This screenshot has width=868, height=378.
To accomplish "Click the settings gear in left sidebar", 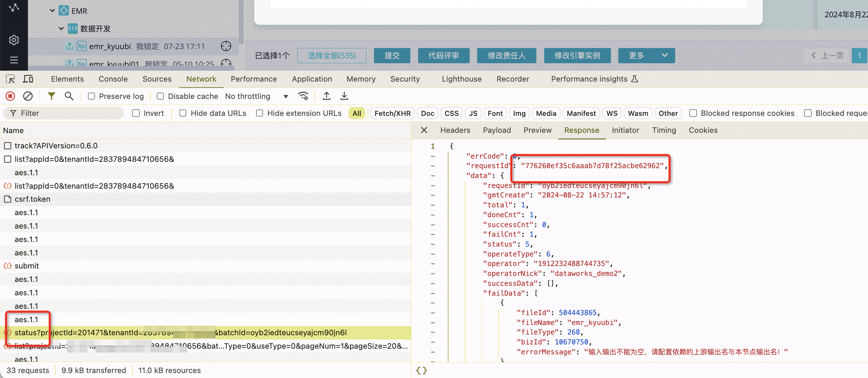I will [x=14, y=40].
